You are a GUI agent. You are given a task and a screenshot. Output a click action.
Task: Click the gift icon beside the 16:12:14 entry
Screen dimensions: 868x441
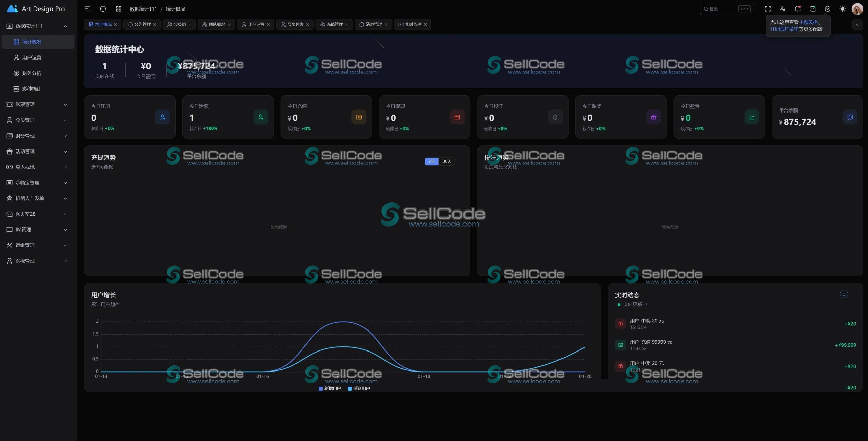coord(620,324)
